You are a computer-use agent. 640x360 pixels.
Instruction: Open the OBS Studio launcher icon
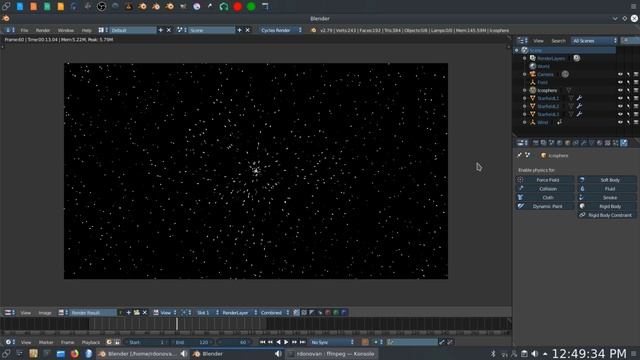(101, 6)
